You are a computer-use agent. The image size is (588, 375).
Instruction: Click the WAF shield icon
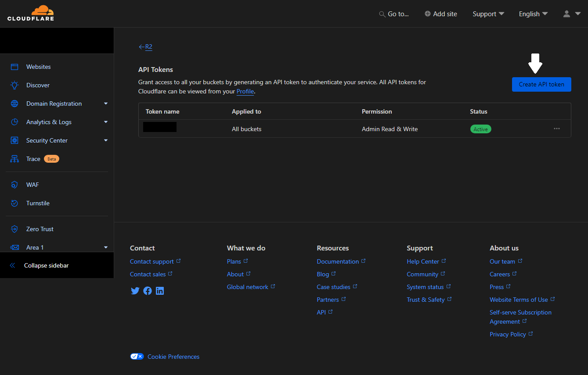14,185
